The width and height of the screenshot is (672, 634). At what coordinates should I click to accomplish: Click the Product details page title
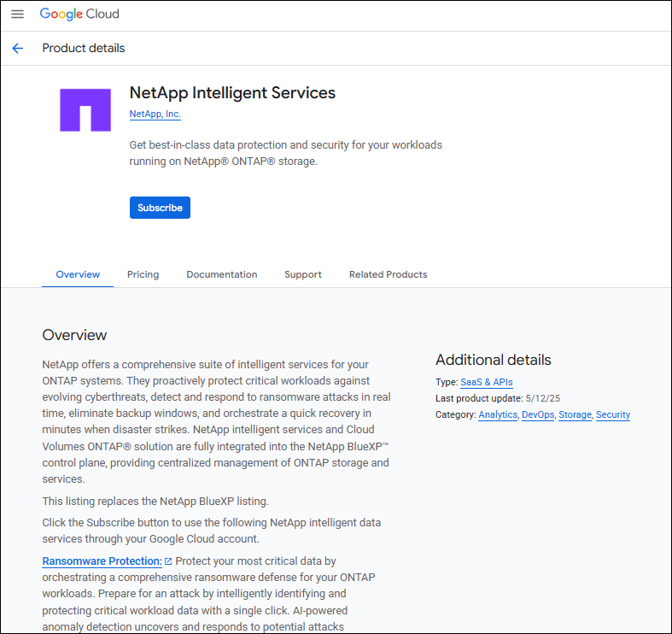(84, 48)
